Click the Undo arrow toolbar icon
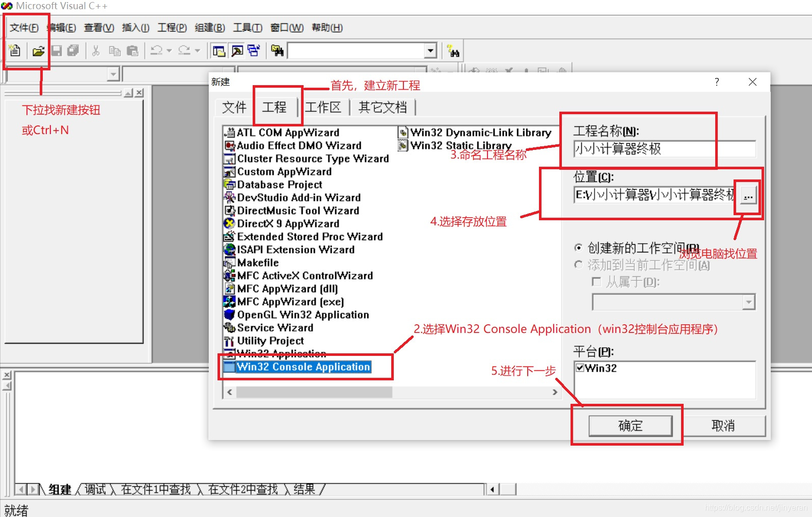 point(156,50)
